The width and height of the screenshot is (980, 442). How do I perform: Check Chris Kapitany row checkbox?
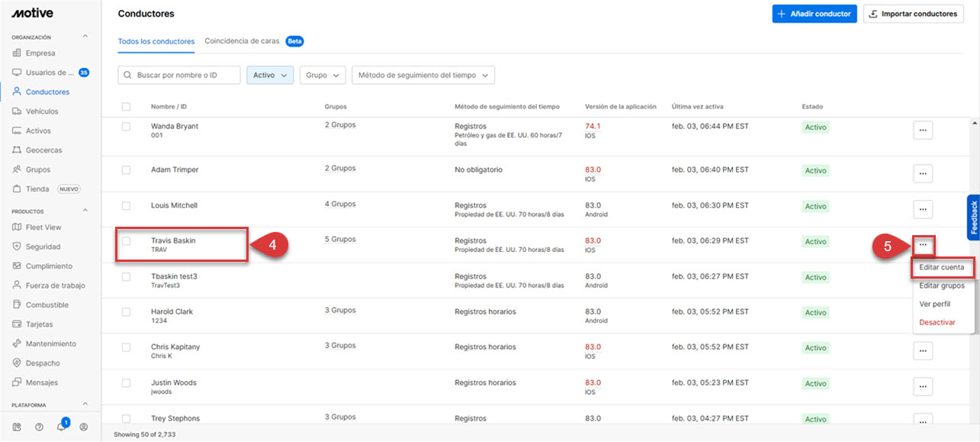pyautogui.click(x=126, y=347)
